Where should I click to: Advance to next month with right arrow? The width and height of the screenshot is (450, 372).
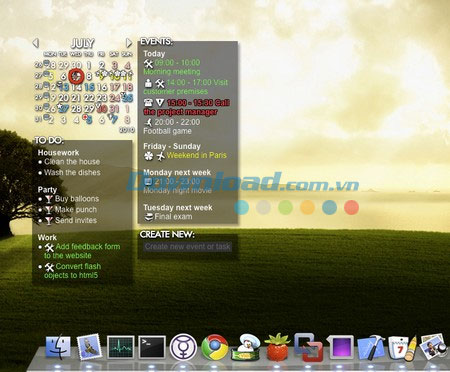tap(129, 43)
